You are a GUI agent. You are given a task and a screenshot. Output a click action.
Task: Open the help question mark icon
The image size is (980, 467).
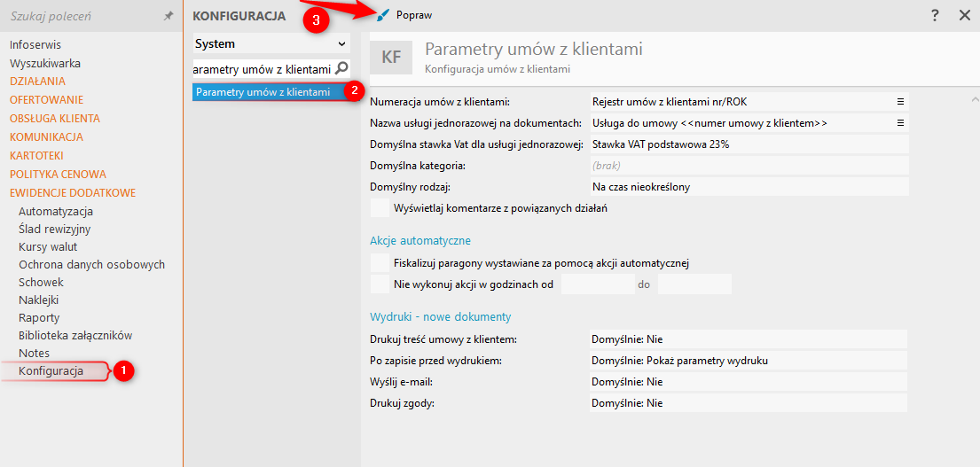936,16
